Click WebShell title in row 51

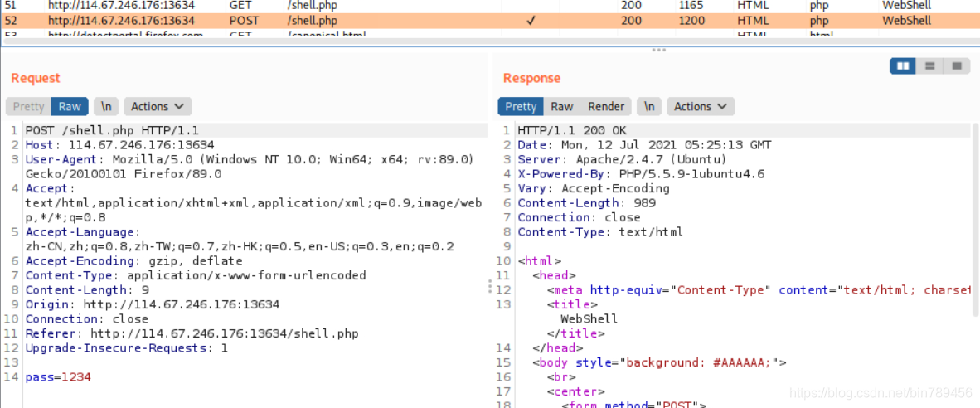[x=907, y=6]
